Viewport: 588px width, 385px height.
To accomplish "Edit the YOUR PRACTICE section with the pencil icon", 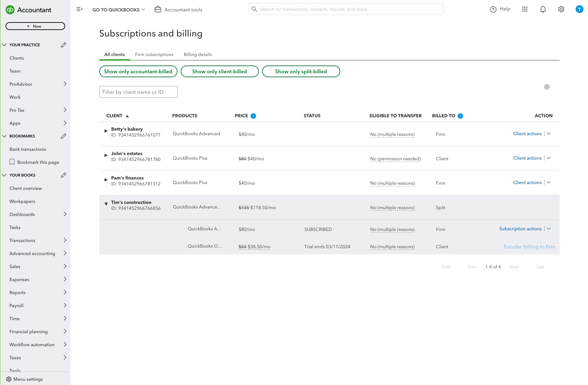I will click(63, 45).
